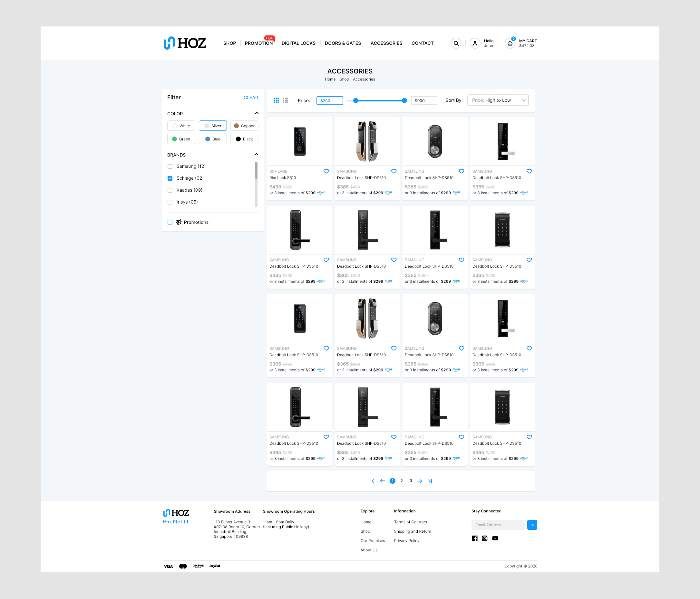Favorite the Schlage Rim Lock S510

pos(326,171)
